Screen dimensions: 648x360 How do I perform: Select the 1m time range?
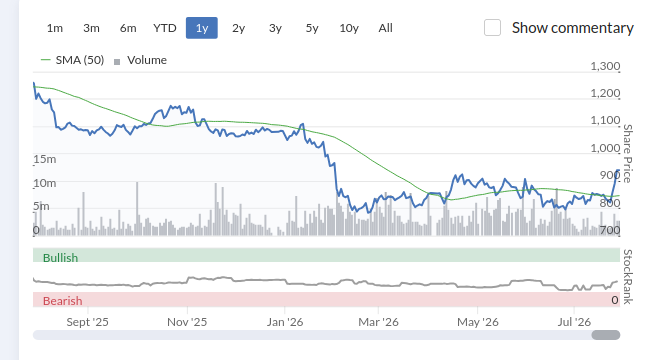click(x=55, y=28)
